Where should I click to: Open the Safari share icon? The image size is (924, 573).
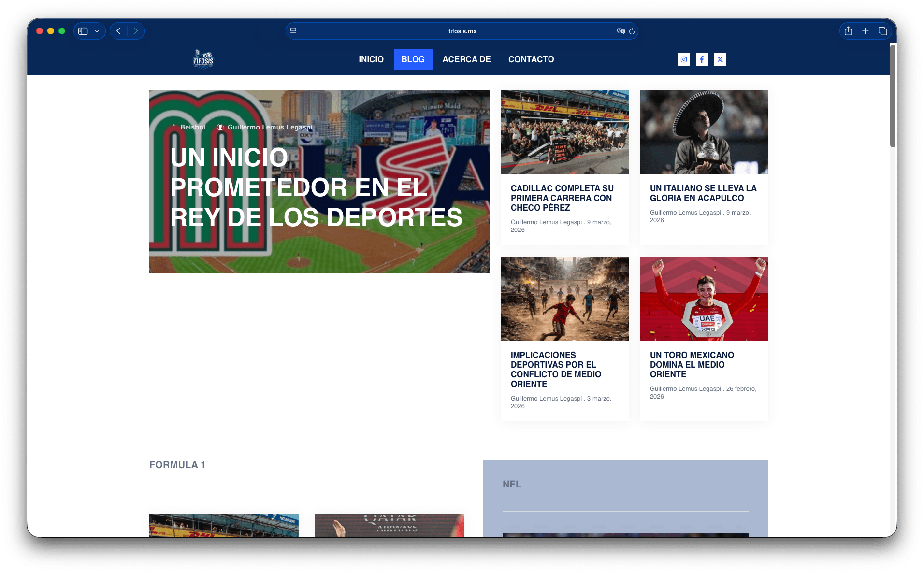tap(848, 31)
